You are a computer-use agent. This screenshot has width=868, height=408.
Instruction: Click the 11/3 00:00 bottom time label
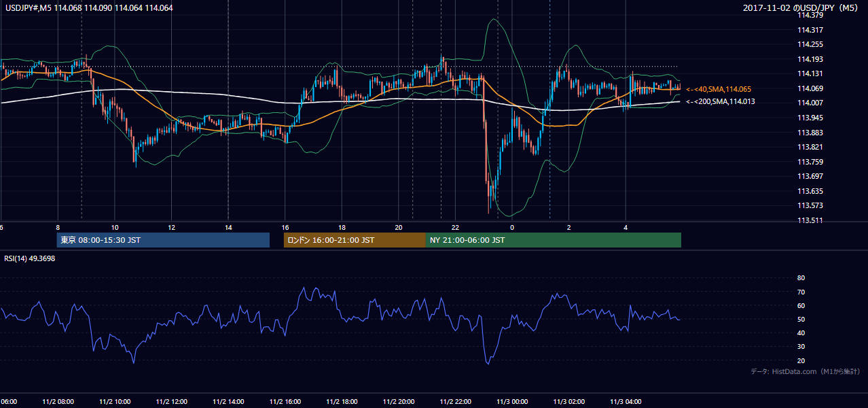click(x=512, y=402)
